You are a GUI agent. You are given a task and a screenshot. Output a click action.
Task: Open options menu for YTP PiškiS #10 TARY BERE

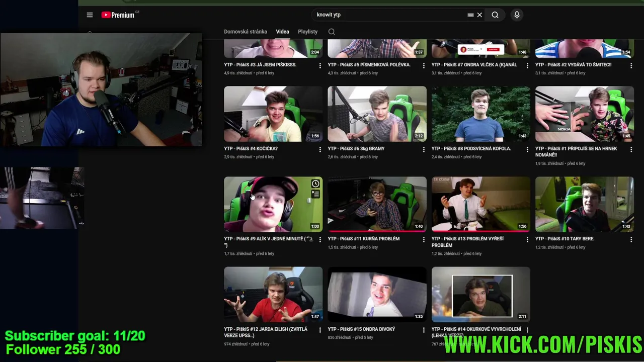tap(631, 240)
